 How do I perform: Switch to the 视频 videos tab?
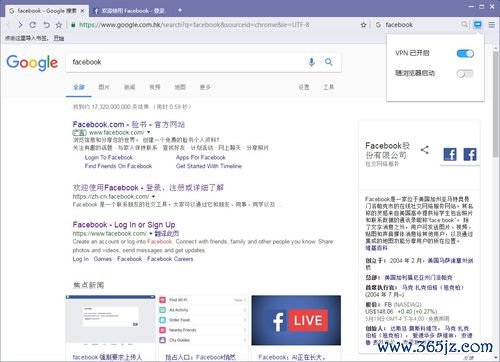155,87
